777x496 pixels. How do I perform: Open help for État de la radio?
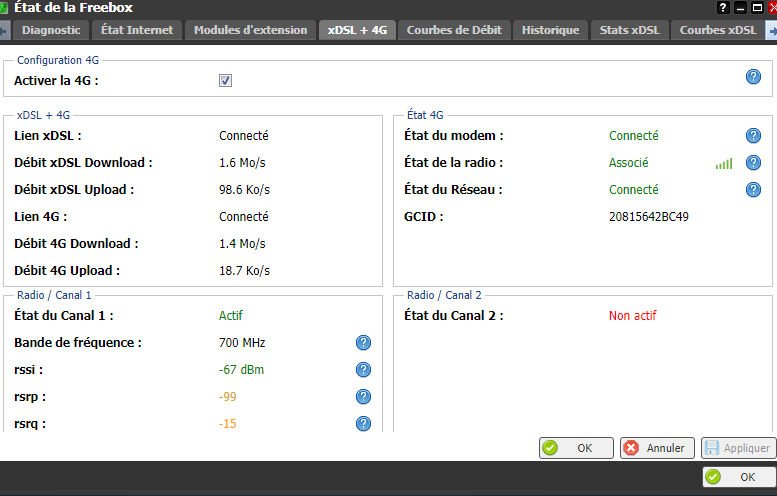pos(754,163)
